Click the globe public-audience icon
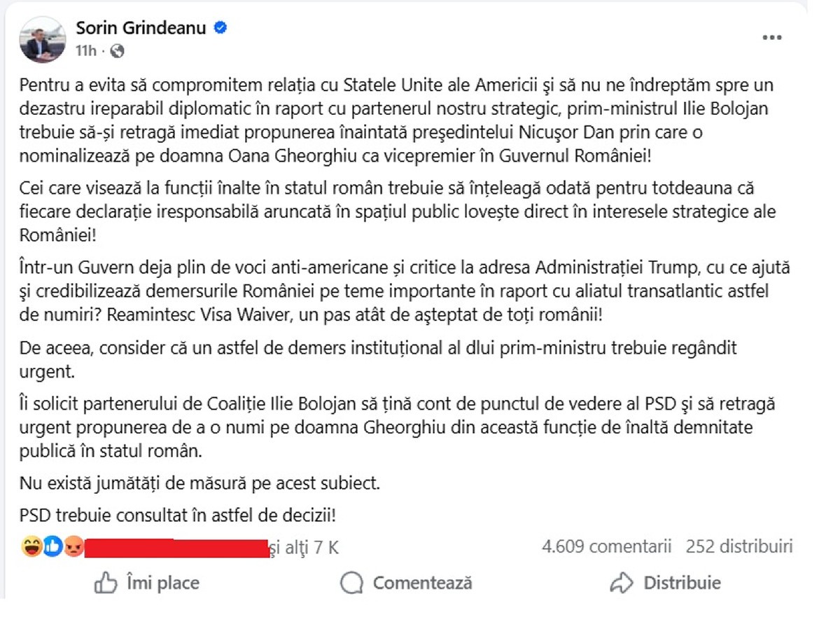The image size is (840, 629). [x=118, y=51]
